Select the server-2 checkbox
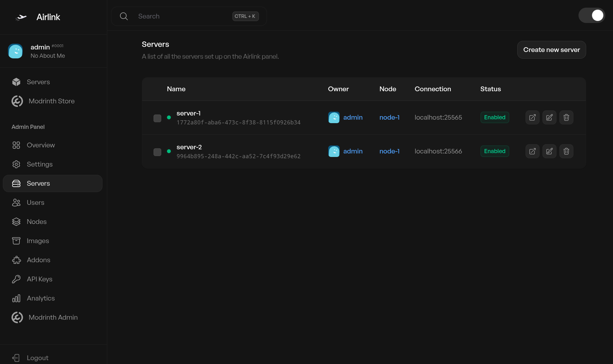The width and height of the screenshot is (613, 364). [x=157, y=152]
